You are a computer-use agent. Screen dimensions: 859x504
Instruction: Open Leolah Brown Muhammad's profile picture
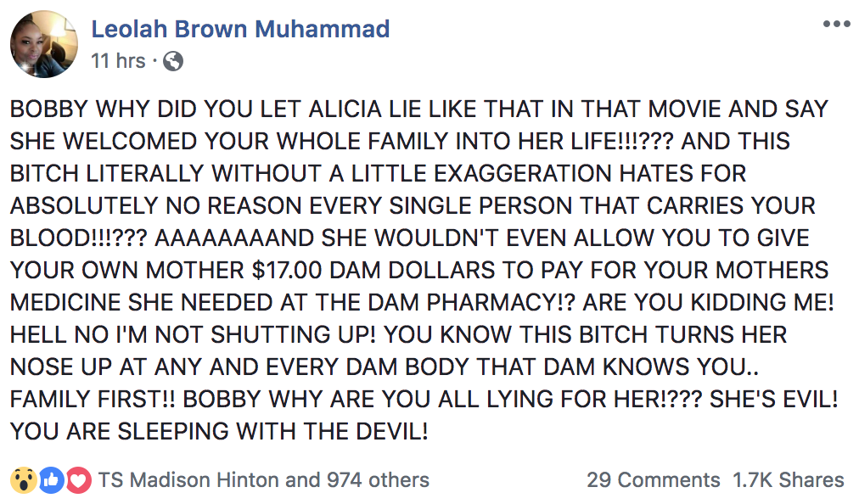click(44, 44)
